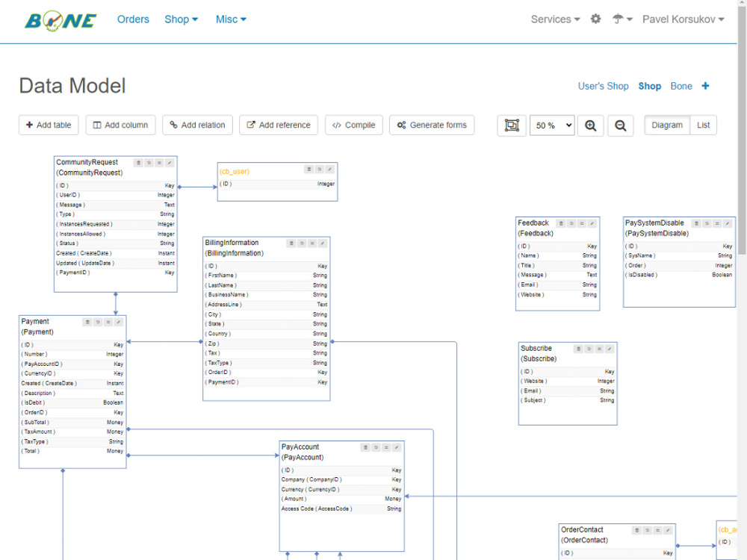Switch to Shop model tab

(x=650, y=86)
